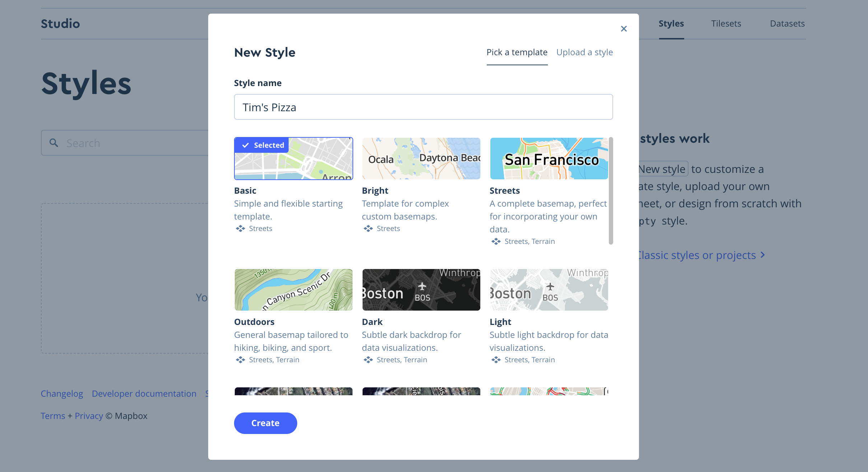Click tileset icon under Outdoors template
The image size is (868, 472).
point(240,360)
